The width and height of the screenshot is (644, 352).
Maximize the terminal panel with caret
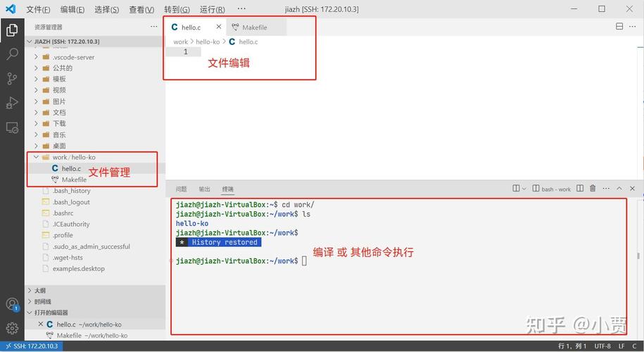(x=619, y=189)
